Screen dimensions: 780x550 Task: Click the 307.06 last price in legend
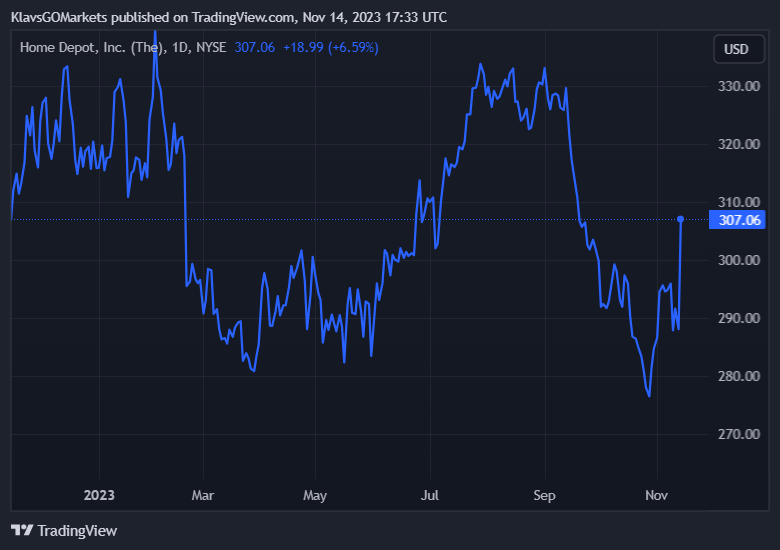click(x=254, y=48)
